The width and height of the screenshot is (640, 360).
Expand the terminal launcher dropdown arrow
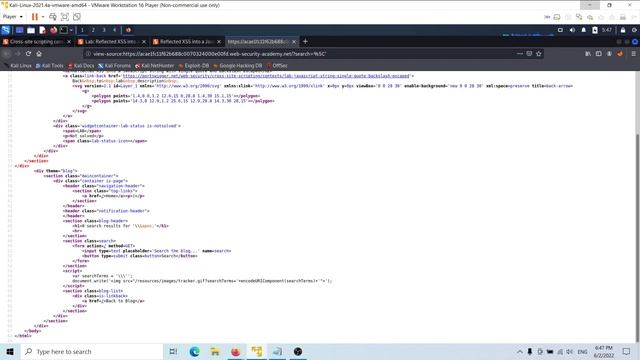71,30
